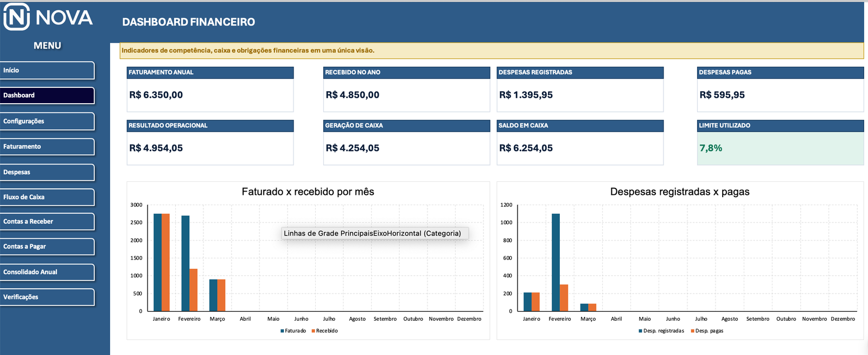Click the R$ 4.254,05 value
This screenshot has height=355, width=868.
pyautogui.click(x=352, y=148)
